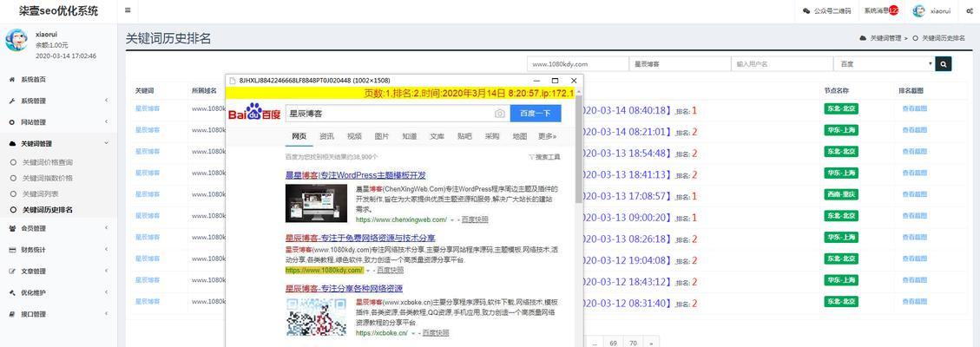The width and height of the screenshot is (980, 347).
Task: Switch to the 地图 tab in Baidu
Action: pyautogui.click(x=520, y=136)
